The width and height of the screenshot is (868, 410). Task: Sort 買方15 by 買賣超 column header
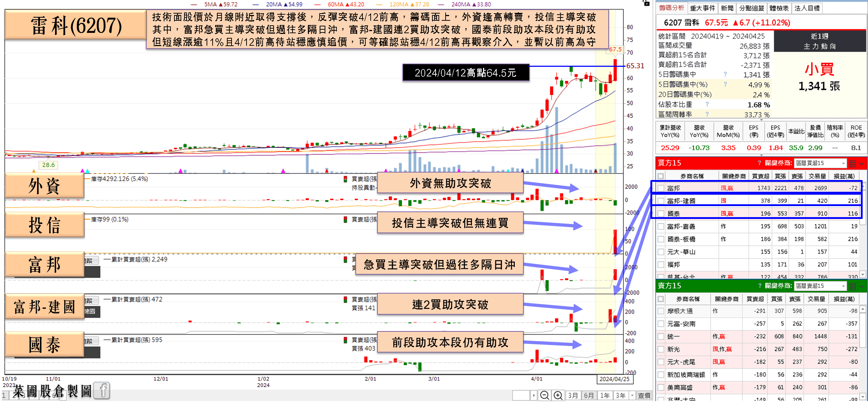tap(760, 176)
